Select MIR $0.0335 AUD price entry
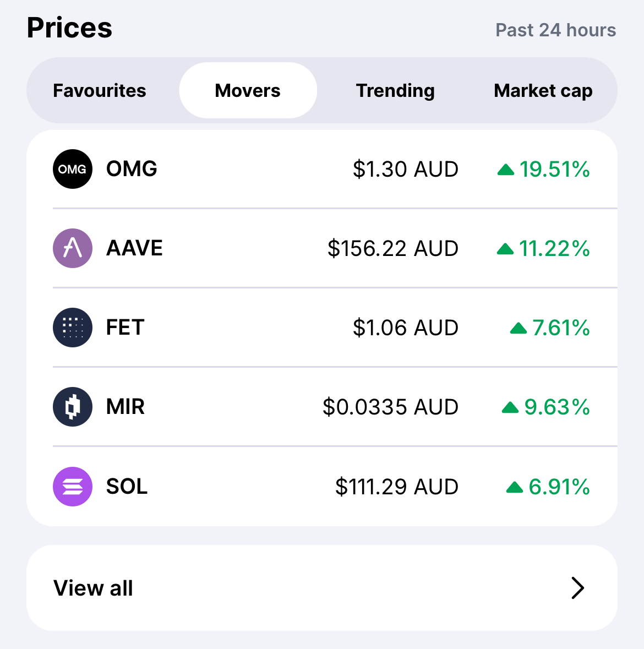The image size is (644, 649). 322,407
